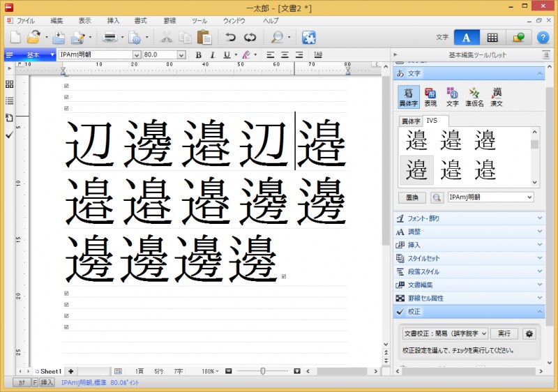The width and height of the screenshot is (558, 392).
Task: Open the 書式 menu
Action: [x=140, y=21]
